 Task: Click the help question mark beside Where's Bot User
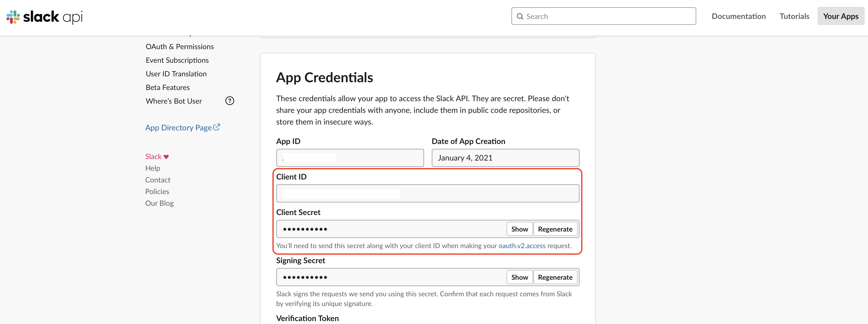tap(230, 101)
